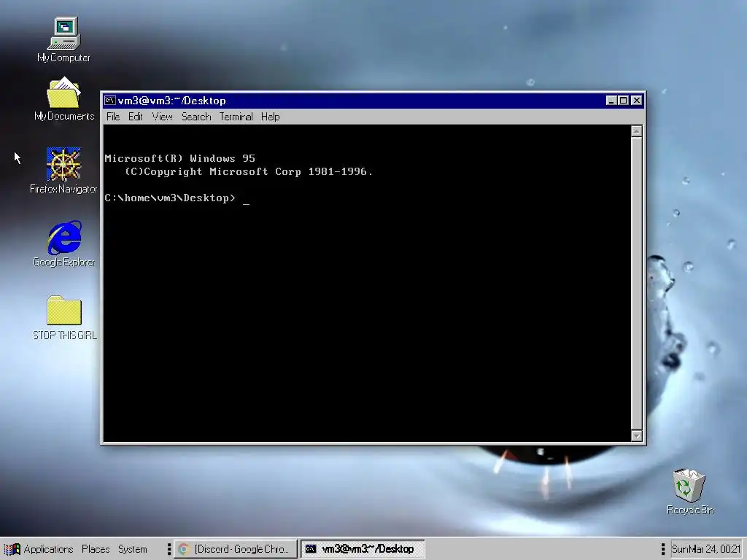Minimize the terminal window

[x=611, y=101]
